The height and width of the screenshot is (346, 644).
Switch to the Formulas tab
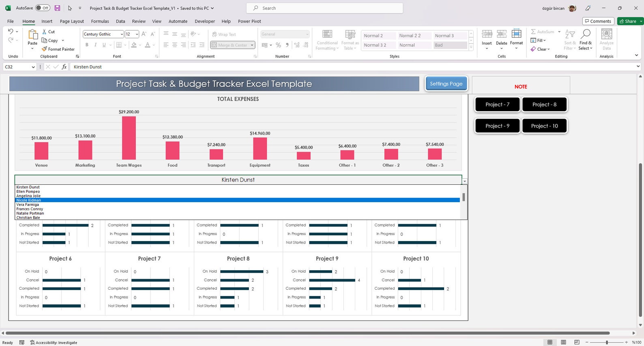point(100,21)
